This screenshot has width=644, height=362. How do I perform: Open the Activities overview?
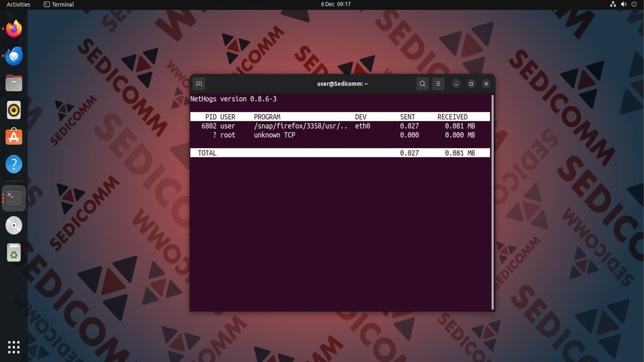18,4
